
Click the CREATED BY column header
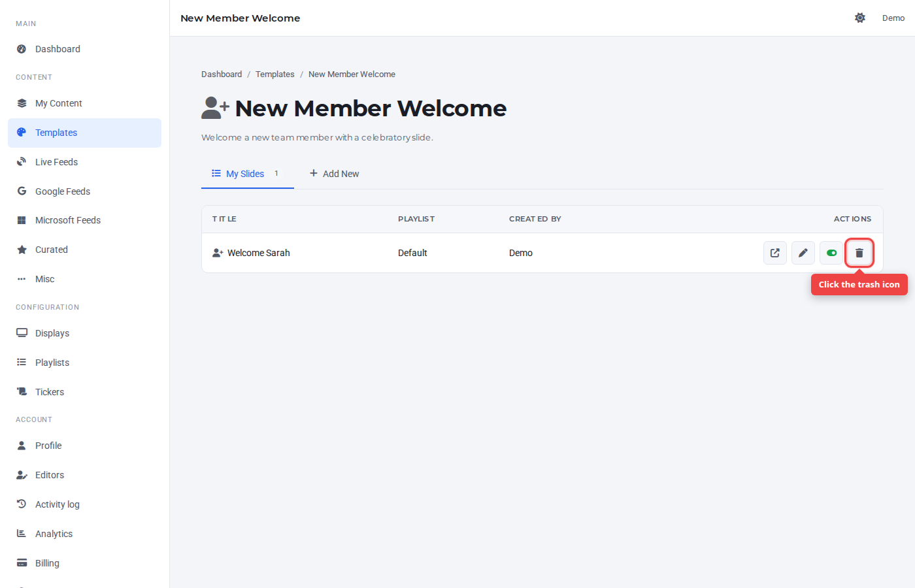tap(535, 219)
